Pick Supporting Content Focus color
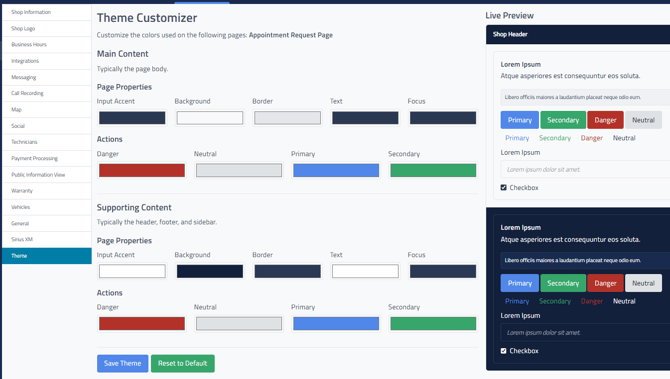Image resolution: width=670 pixels, height=379 pixels. point(443,271)
